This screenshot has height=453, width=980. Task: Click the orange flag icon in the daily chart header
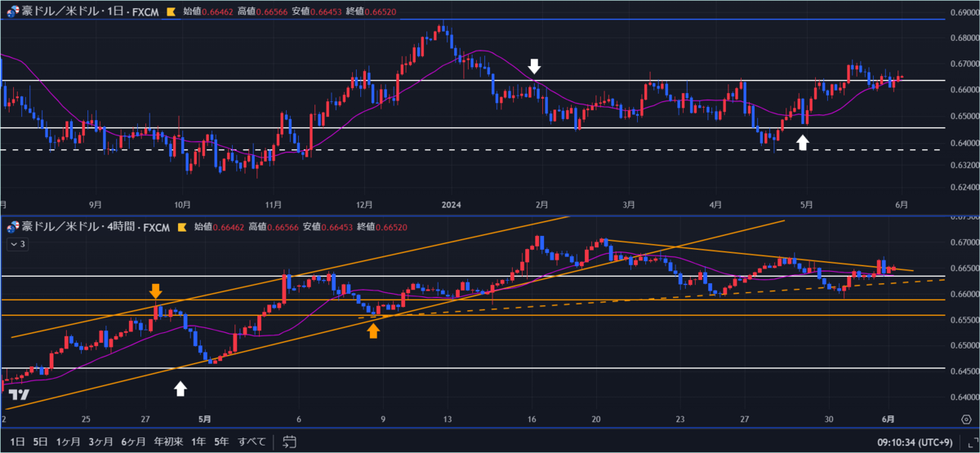coord(170,12)
